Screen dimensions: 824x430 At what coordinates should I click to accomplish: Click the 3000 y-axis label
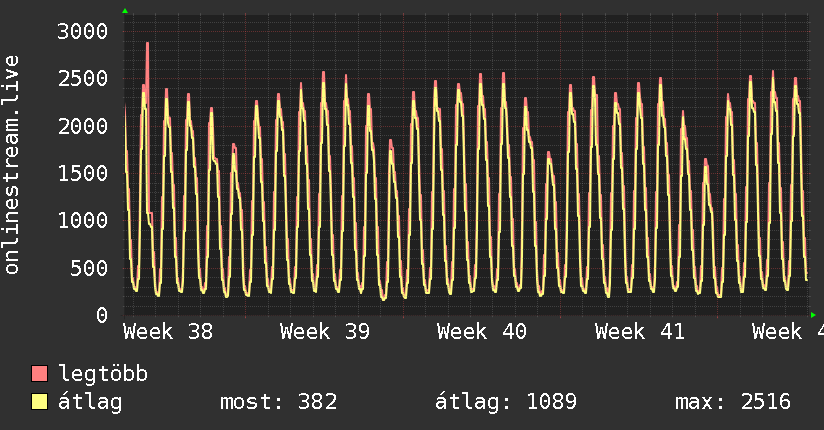point(83,32)
